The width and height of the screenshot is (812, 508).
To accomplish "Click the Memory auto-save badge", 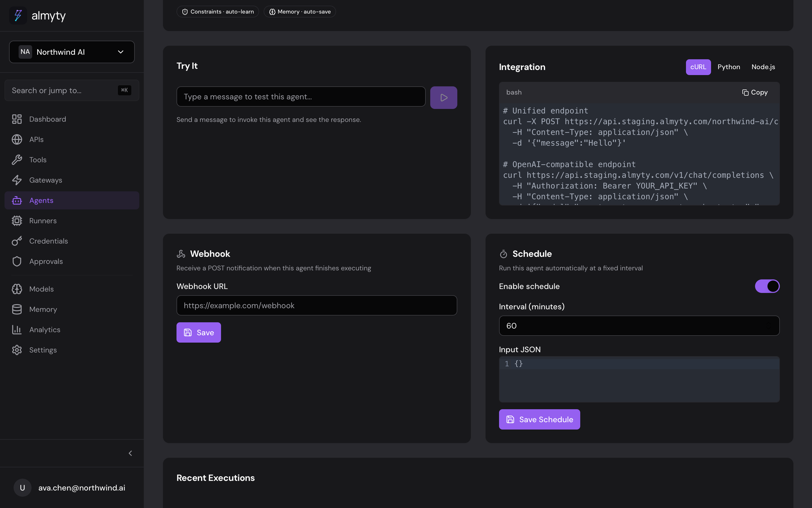I will tap(300, 12).
